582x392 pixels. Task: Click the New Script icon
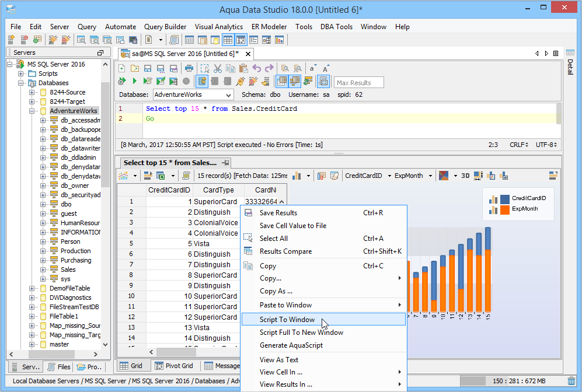[122, 68]
